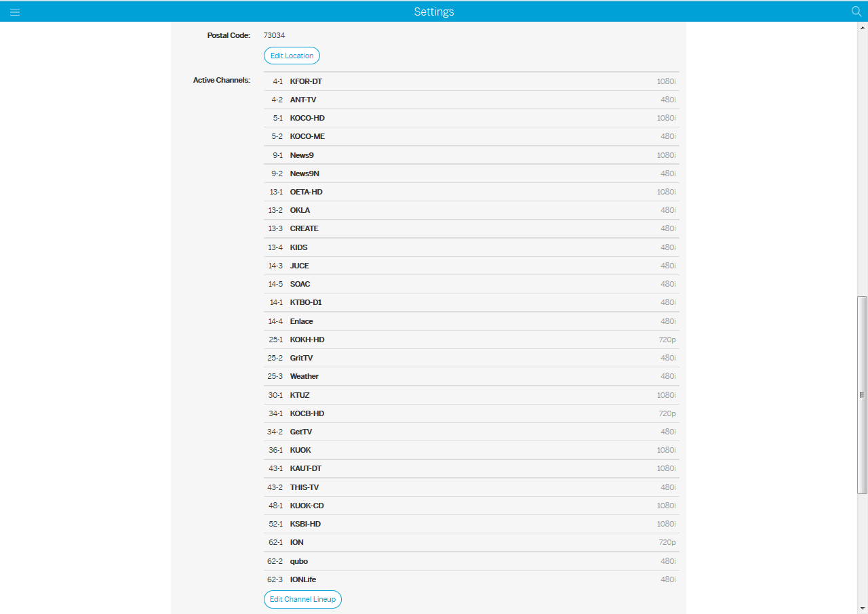868x614 pixels.
Task: Select the KAUT-DT channel row
Action: [x=471, y=468]
